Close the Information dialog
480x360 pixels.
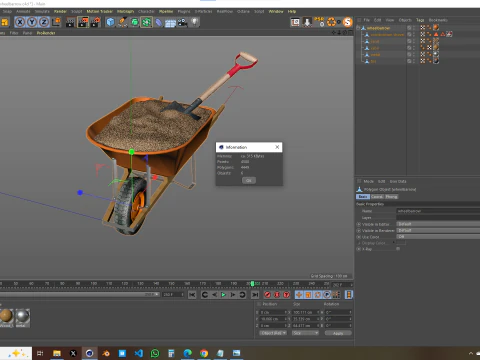coord(277,147)
